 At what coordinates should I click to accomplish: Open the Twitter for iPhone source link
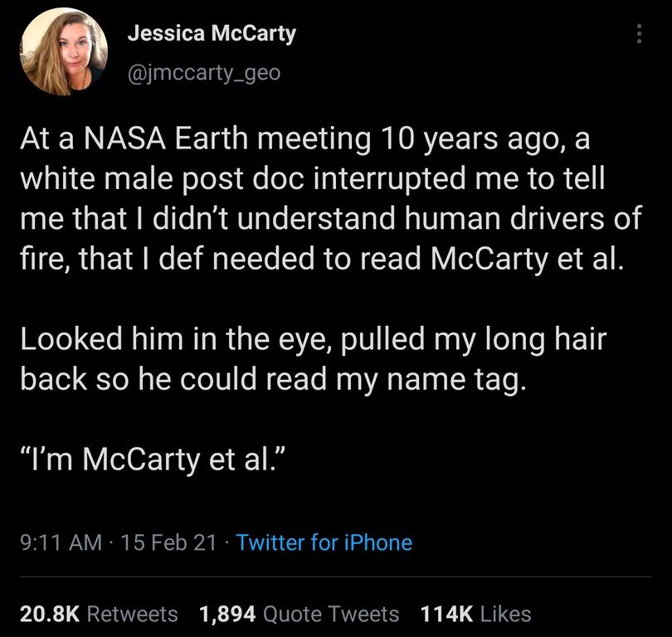tap(324, 542)
